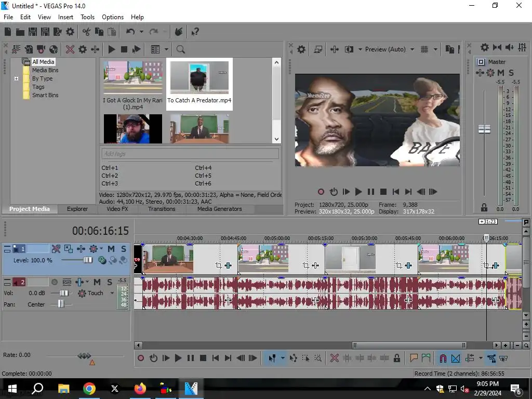Open split screen view dropdown arrow
532x399 pixels.
tap(360, 49)
